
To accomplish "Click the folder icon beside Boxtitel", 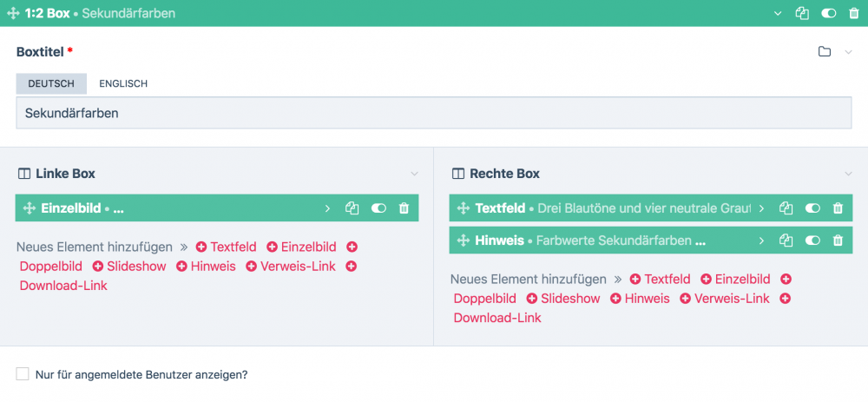I will pos(825,52).
